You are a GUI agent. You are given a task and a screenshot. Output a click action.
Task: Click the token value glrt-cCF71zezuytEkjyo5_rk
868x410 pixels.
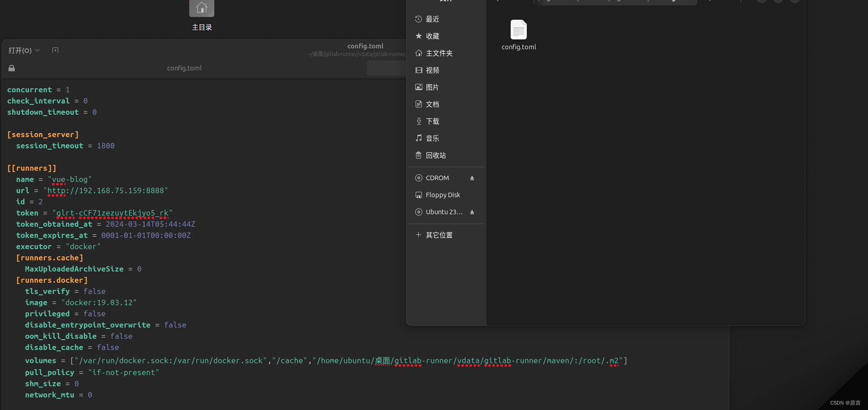click(x=113, y=213)
